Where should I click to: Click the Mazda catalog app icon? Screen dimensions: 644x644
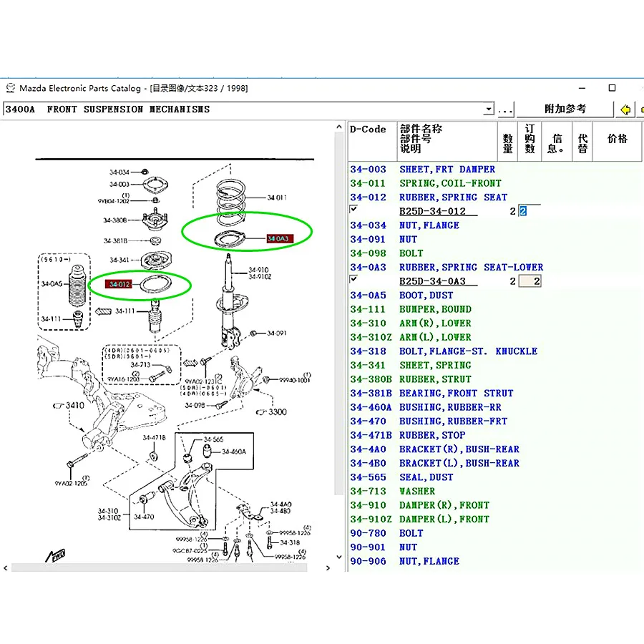(x=10, y=88)
